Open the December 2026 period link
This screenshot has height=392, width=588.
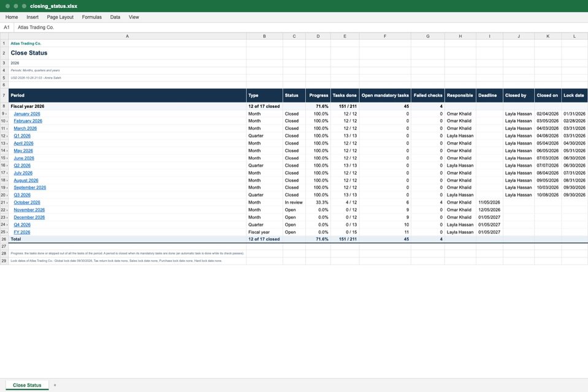click(x=29, y=217)
